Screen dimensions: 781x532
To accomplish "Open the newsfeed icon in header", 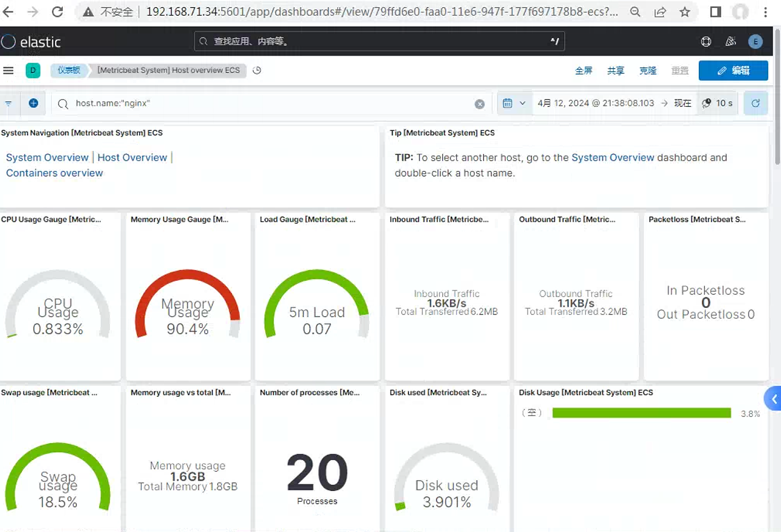I will (x=731, y=42).
